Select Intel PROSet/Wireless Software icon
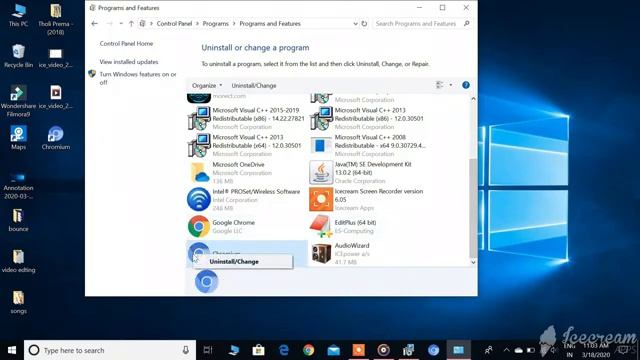This screenshot has height=360, width=640. 199,199
